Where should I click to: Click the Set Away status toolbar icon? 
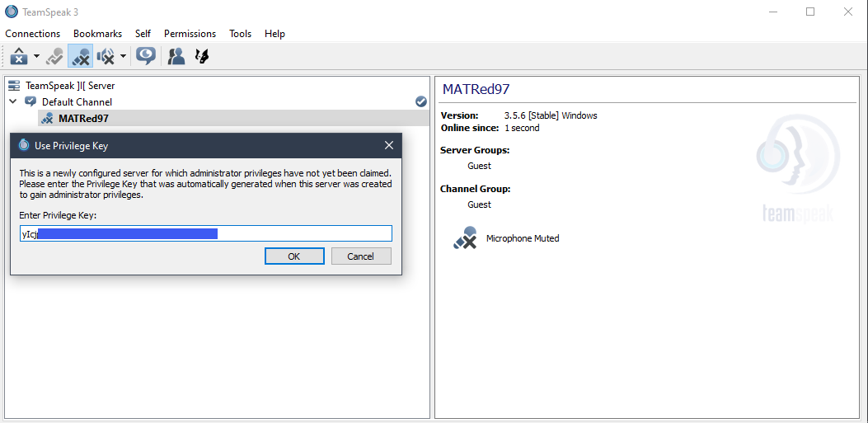(54, 56)
